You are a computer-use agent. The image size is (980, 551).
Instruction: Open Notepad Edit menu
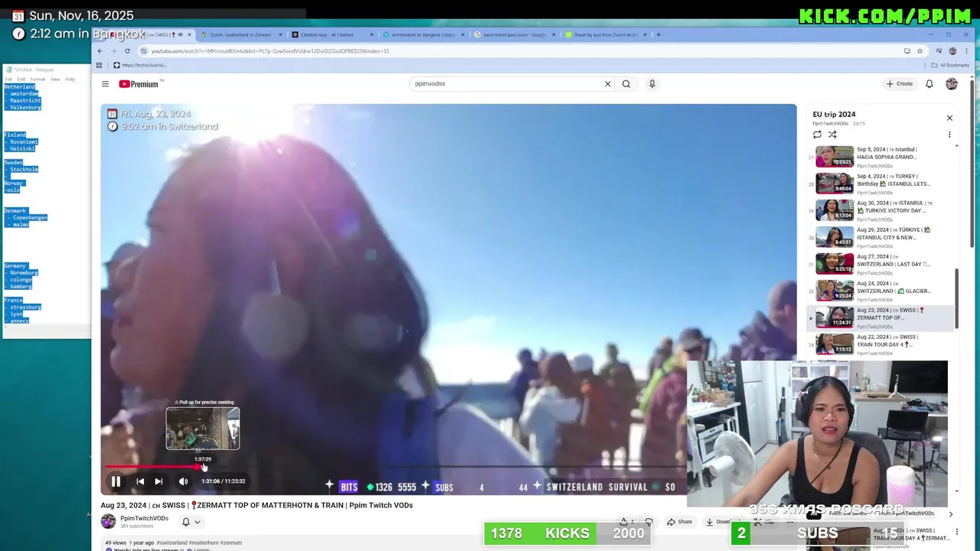click(x=21, y=79)
